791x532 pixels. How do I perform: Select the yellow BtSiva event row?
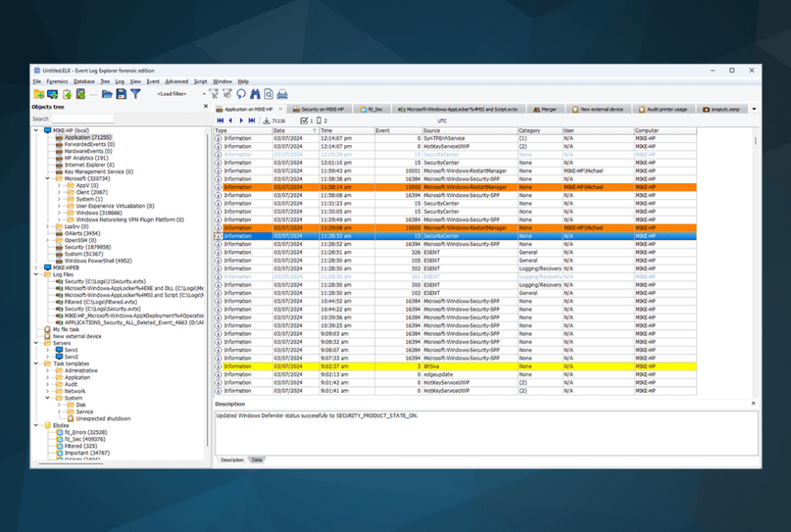pos(456,366)
